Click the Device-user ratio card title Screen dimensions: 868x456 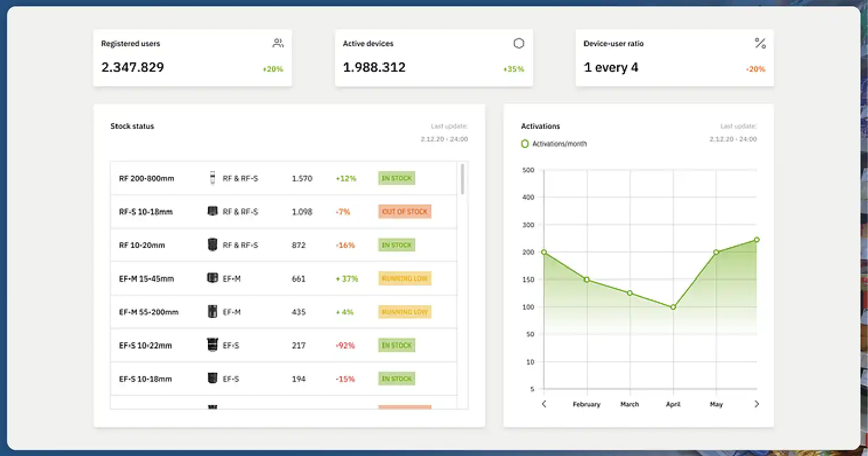coord(613,43)
